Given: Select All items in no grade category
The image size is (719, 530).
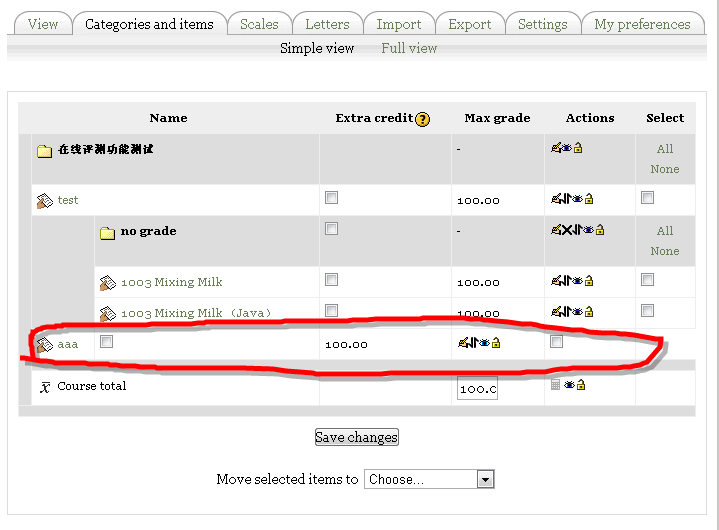Looking at the screenshot, I should (665, 231).
